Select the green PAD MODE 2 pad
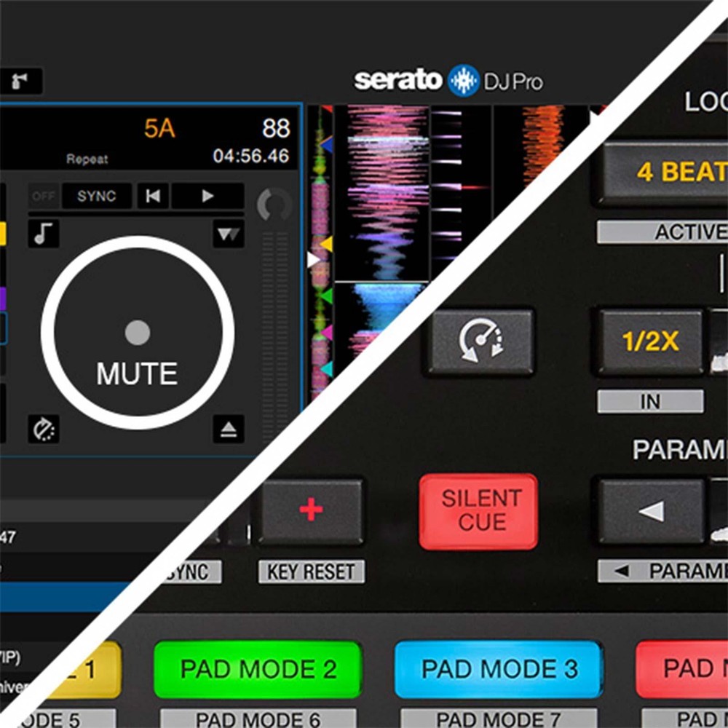This screenshot has height=728, width=728. (x=258, y=669)
